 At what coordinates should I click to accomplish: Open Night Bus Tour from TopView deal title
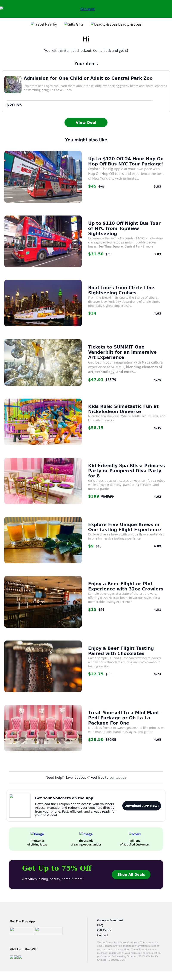pyautogui.click(x=124, y=228)
